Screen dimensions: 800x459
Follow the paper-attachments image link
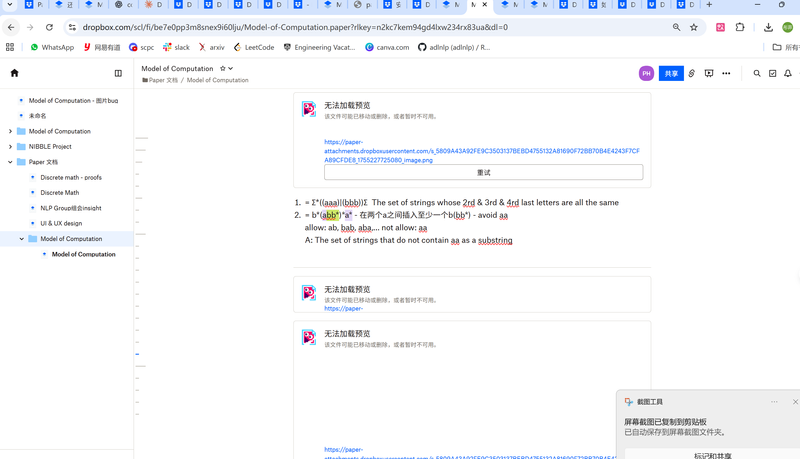point(481,151)
